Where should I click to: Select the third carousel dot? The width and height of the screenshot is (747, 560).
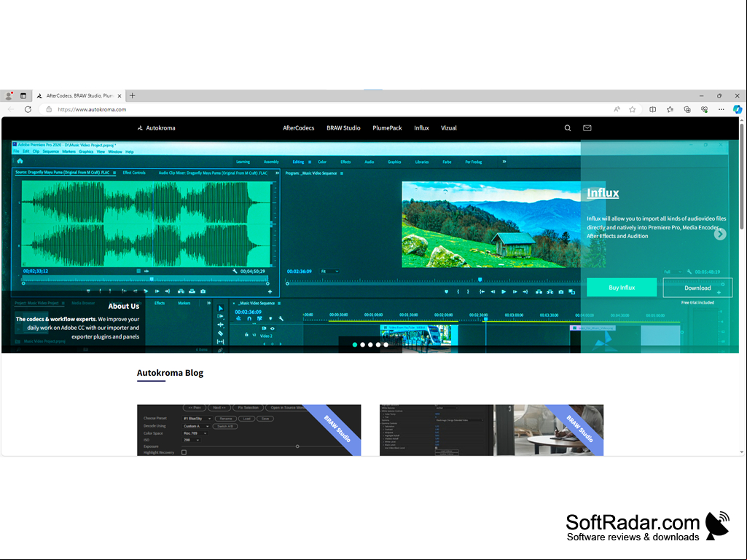click(370, 344)
